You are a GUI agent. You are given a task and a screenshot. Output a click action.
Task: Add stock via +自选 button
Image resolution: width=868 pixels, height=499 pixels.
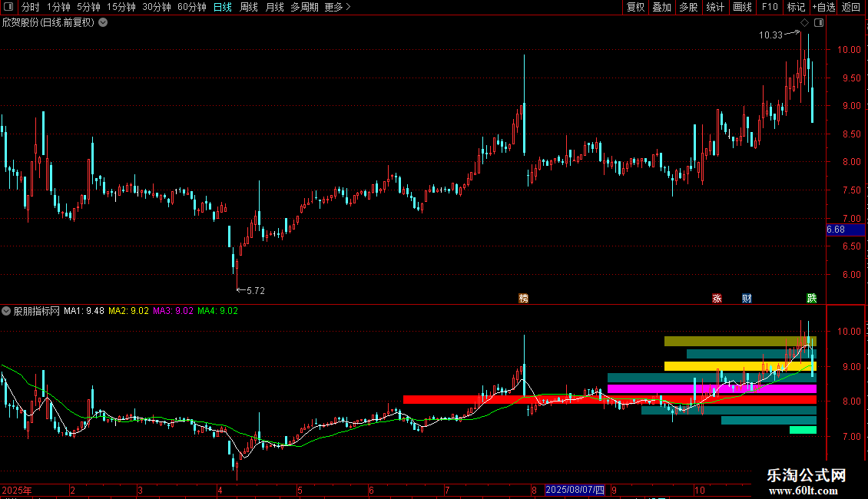coord(823,7)
